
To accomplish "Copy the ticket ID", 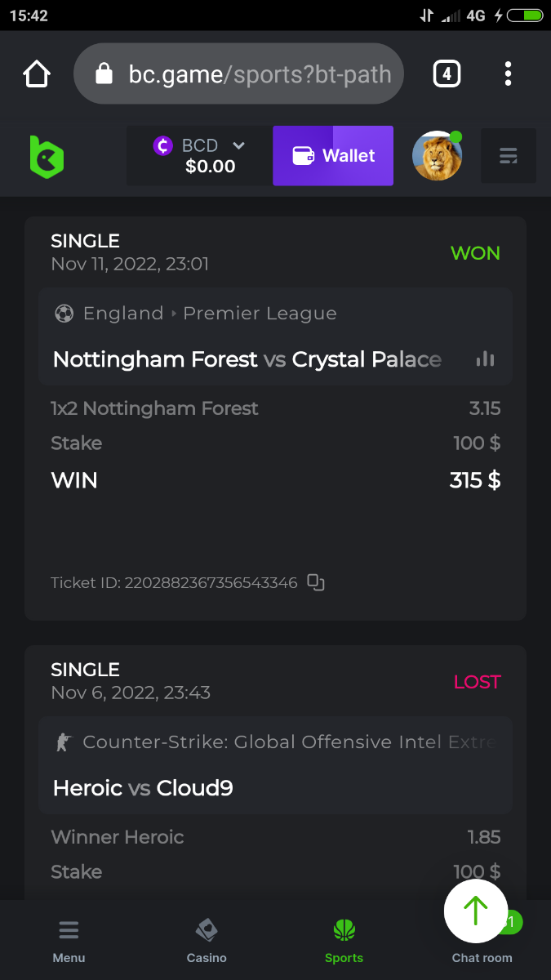I will tap(316, 582).
